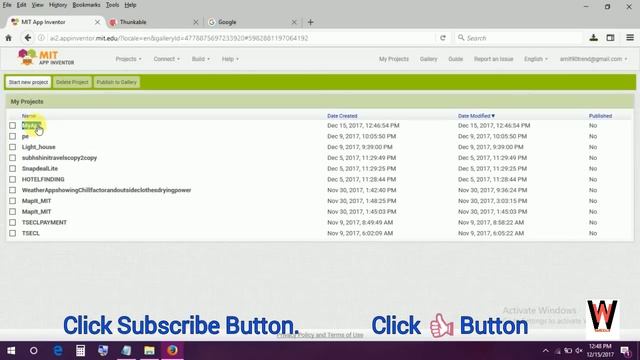This screenshot has height=360, width=640.
Task: Open the notification center icon
Action: 625,350
